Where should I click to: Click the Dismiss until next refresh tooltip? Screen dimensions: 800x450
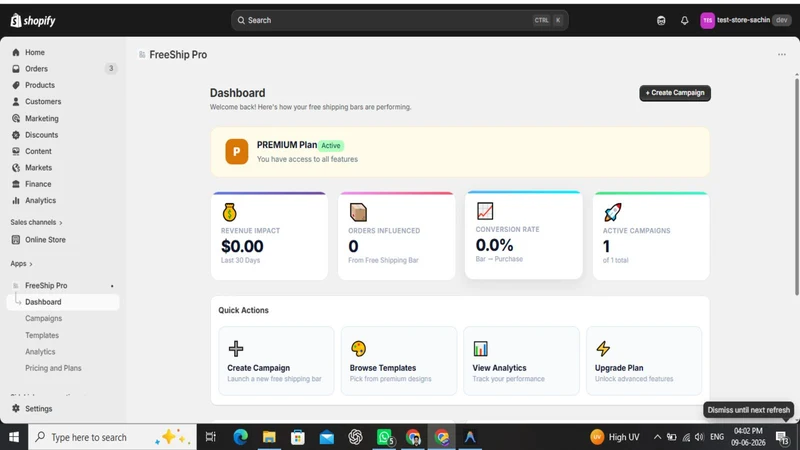748,410
